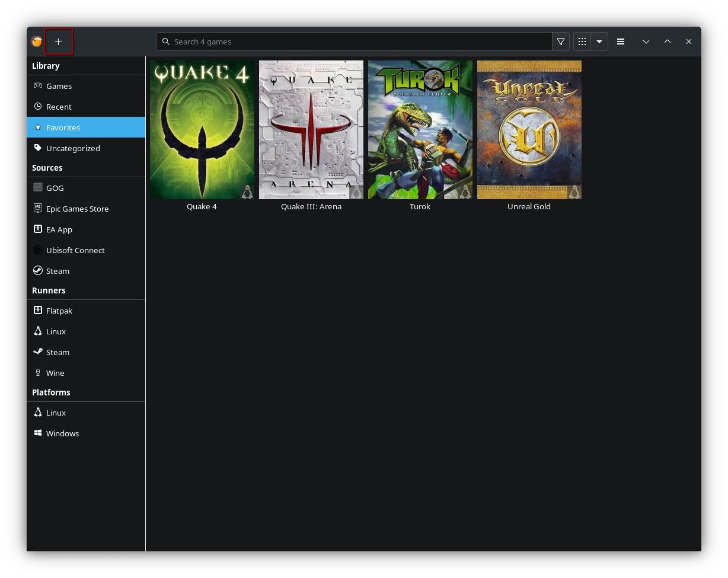Click the plus icon to add a new game

point(58,41)
